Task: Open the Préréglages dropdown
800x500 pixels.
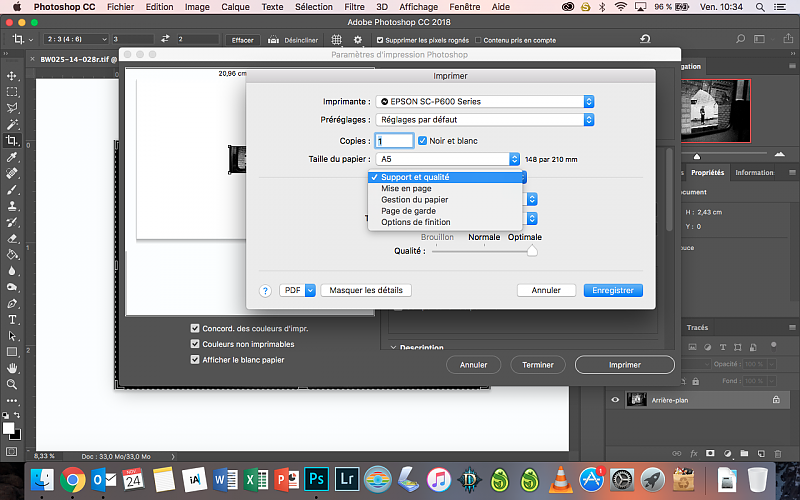Action: tap(485, 120)
